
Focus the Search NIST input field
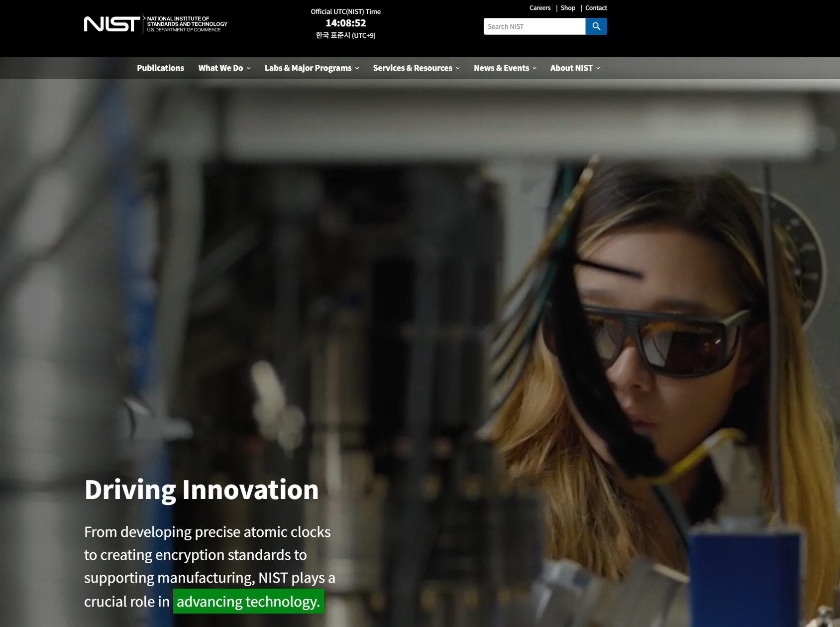tap(534, 26)
